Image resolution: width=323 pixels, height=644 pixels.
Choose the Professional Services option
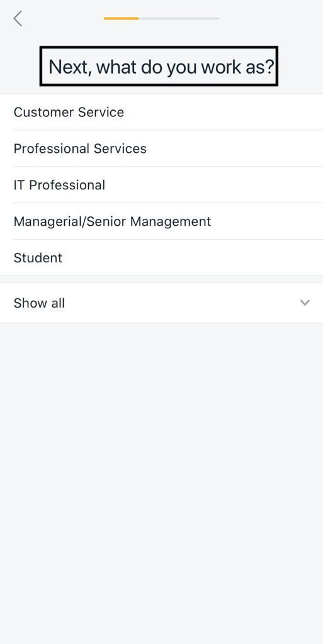(161, 148)
